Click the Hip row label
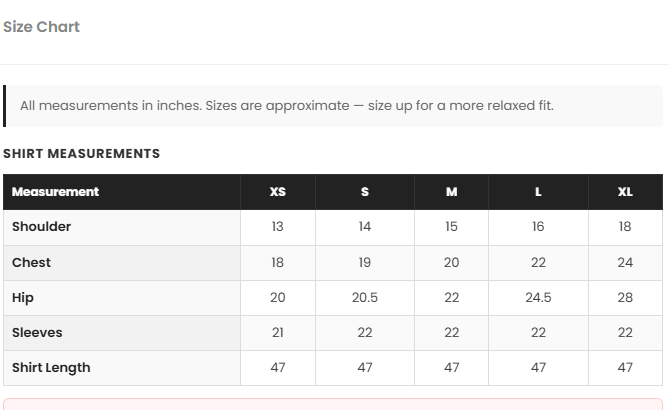Screen dimensions: 669x410 point(23,298)
